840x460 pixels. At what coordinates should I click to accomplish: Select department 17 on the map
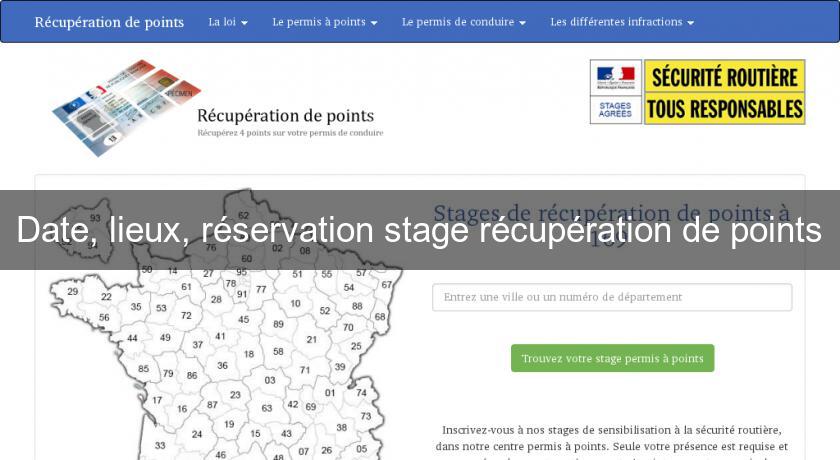(157, 401)
